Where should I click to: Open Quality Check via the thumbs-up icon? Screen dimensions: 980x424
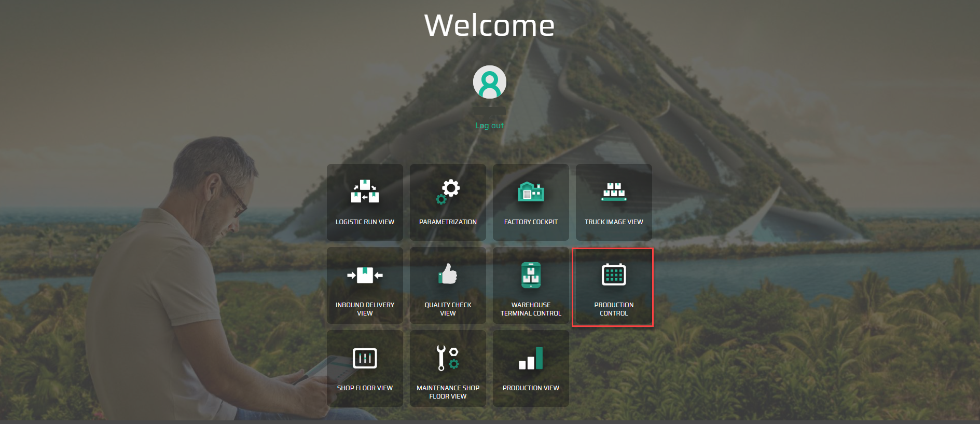[x=448, y=275]
